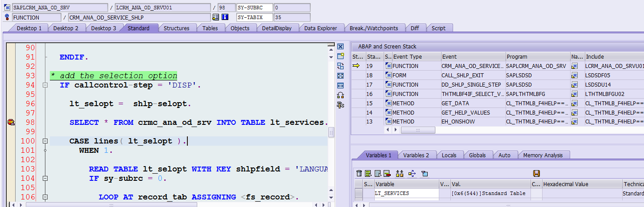Select the Structures tab

coord(177,28)
